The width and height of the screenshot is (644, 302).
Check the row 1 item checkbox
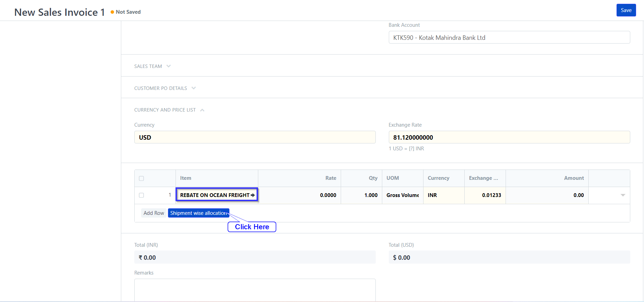pos(141,195)
